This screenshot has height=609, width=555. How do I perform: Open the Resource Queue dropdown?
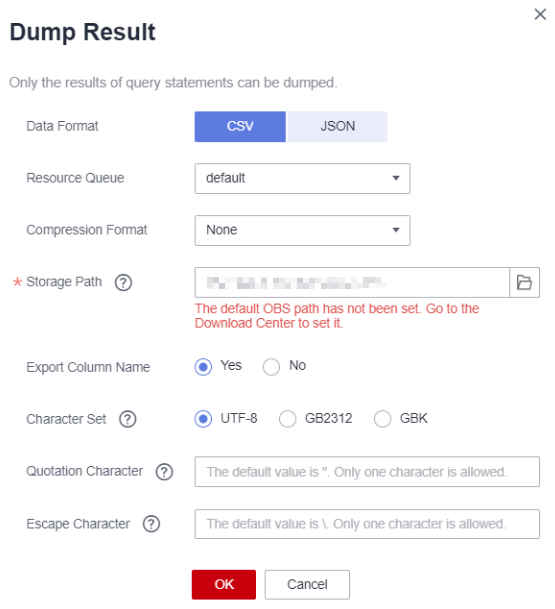302,178
